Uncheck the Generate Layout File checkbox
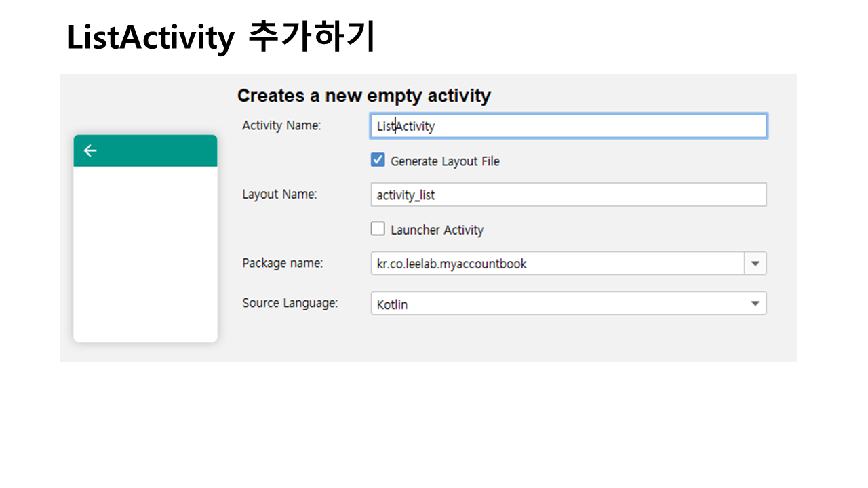This screenshot has height=488, width=868. (378, 161)
